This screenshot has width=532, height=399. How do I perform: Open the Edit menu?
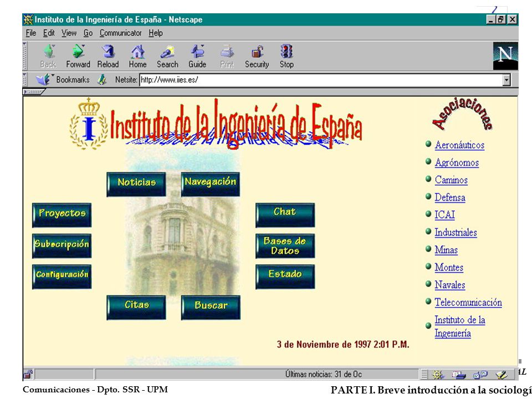(49, 33)
